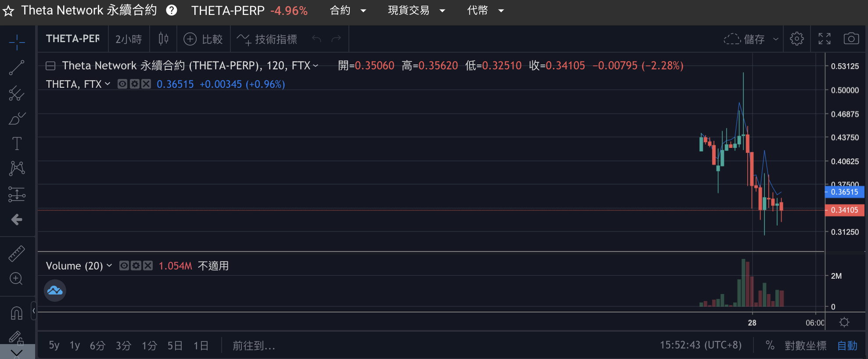Hide the Volume indicator
Viewport: 868px width, 359px height.
click(x=124, y=266)
